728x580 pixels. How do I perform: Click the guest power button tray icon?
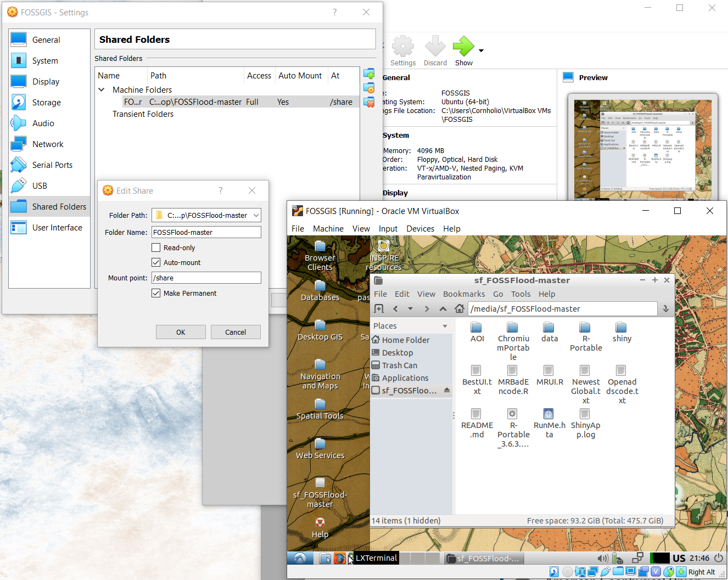coord(719,558)
